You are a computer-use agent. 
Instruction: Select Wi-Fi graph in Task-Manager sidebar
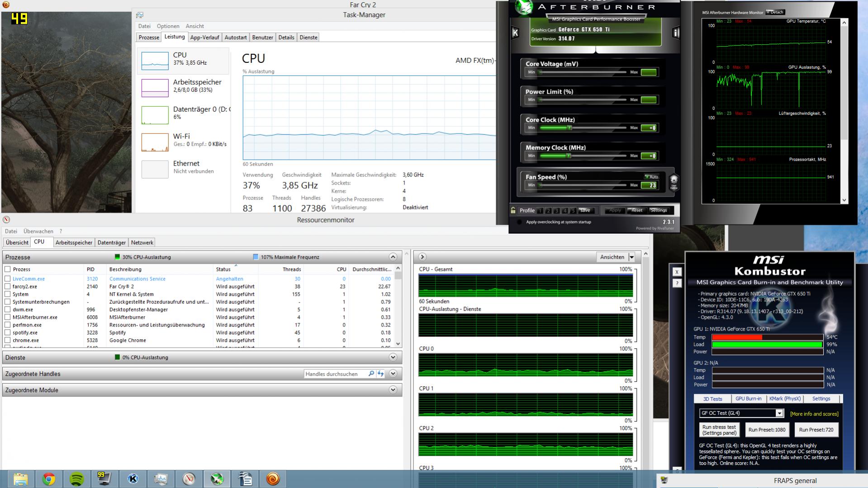tap(155, 142)
